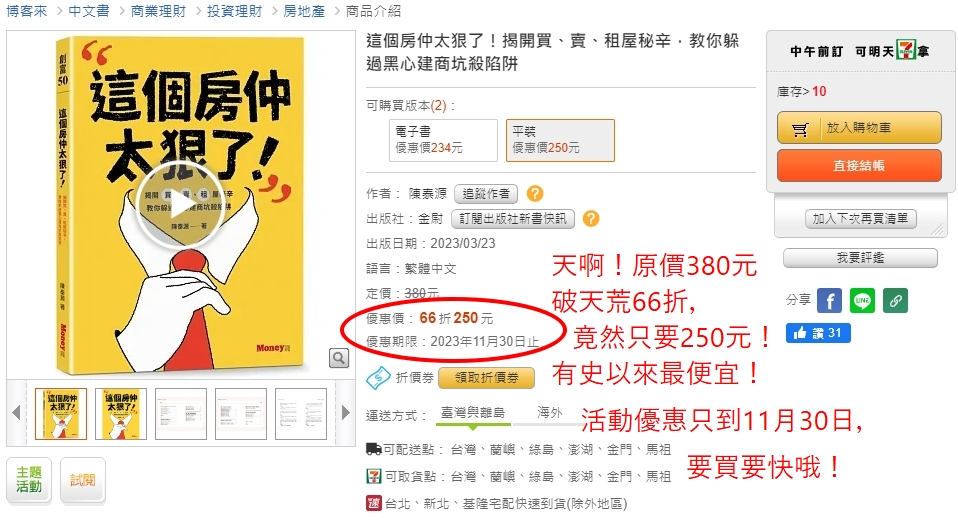Screen dimensions: 958x526
Task: Click the shopping cart icon in 放入購物車
Action: 800,129
